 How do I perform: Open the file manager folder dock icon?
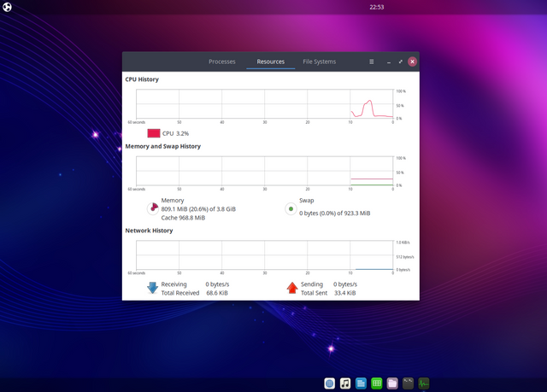[x=392, y=383]
